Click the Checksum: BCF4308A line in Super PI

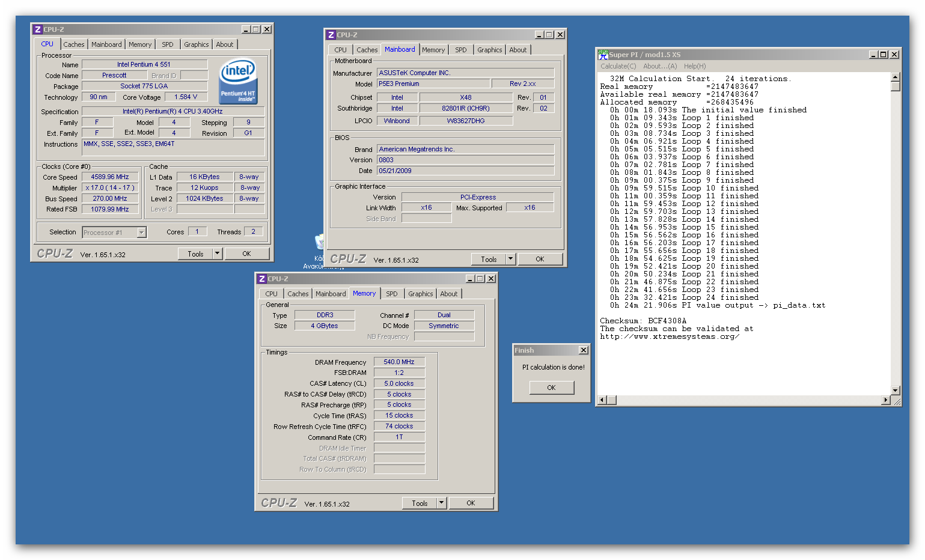click(643, 321)
